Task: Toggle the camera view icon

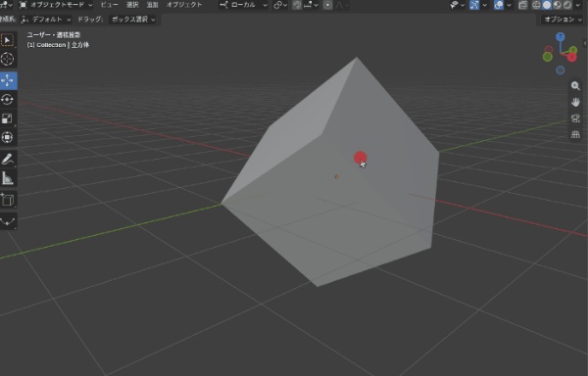Action: coord(575,118)
